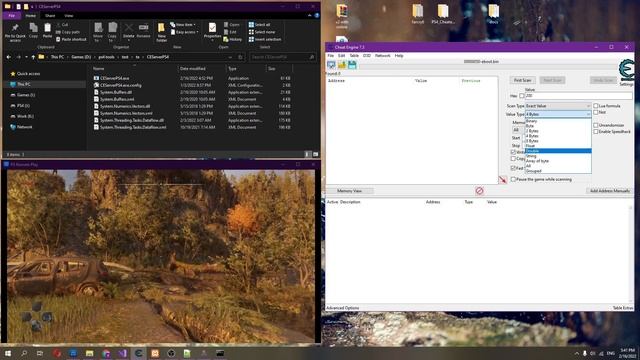Image resolution: width=640 pixels, height=360 pixels.
Task: Click the First Scan button
Action: coord(522,80)
